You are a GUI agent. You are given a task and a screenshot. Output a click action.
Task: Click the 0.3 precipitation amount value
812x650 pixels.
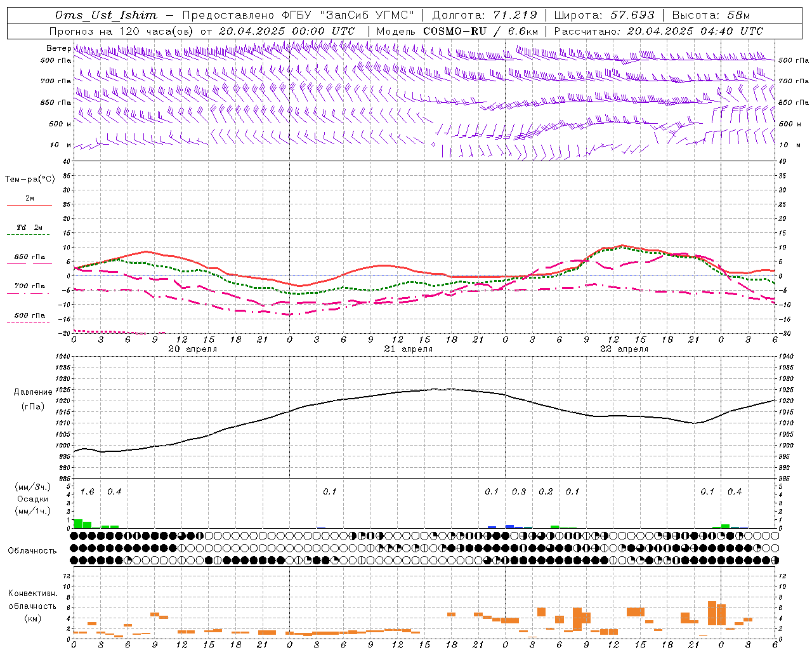[x=519, y=491]
